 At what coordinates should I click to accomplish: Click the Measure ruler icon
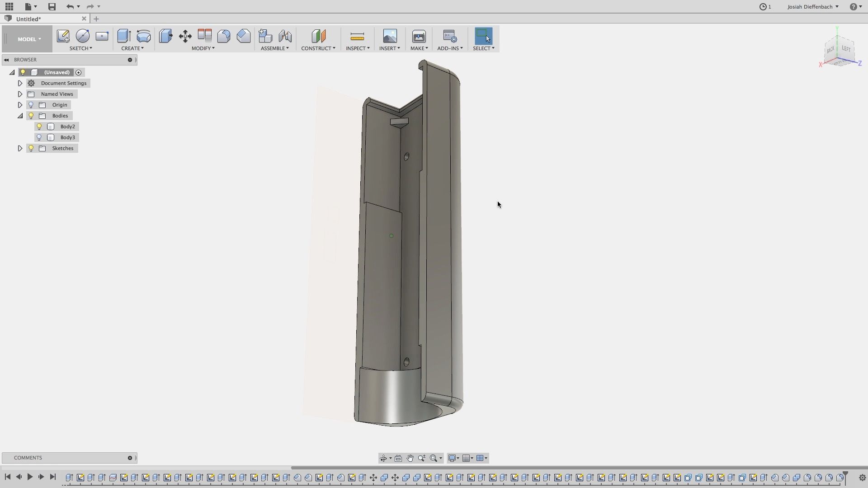[357, 36]
